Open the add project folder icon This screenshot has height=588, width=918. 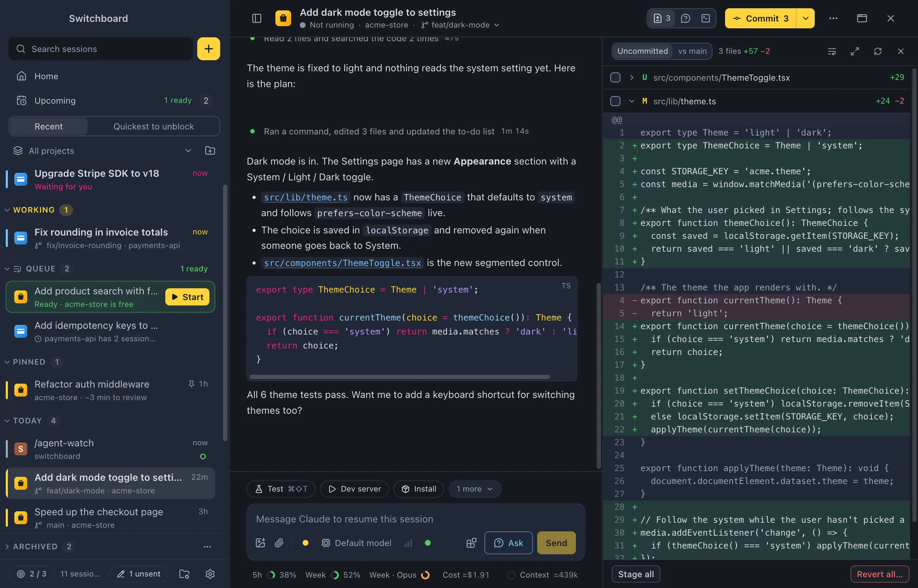click(210, 151)
